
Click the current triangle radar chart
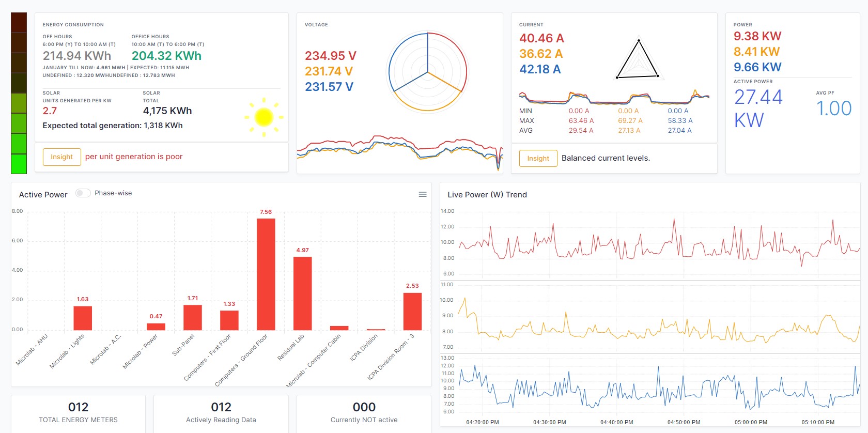click(638, 60)
